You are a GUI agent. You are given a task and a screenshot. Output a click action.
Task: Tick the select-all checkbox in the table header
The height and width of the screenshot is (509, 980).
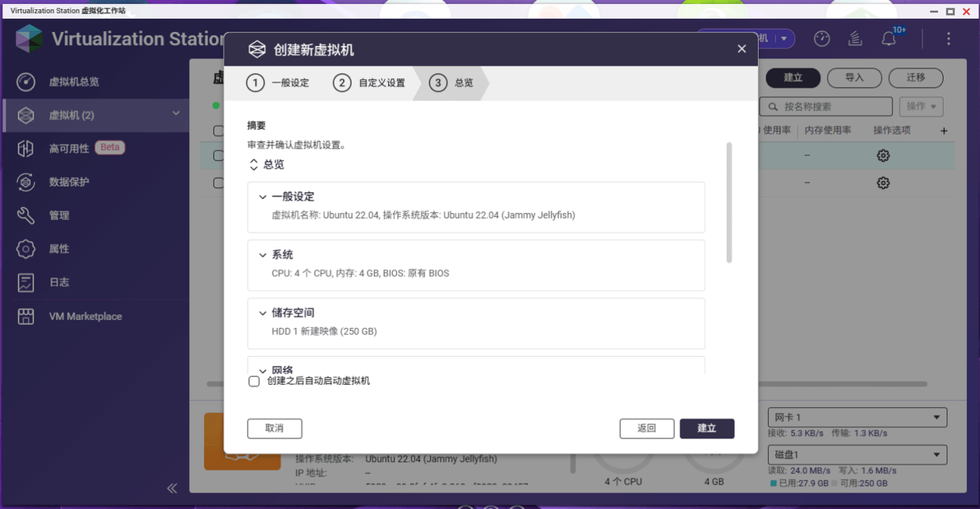coord(218,131)
